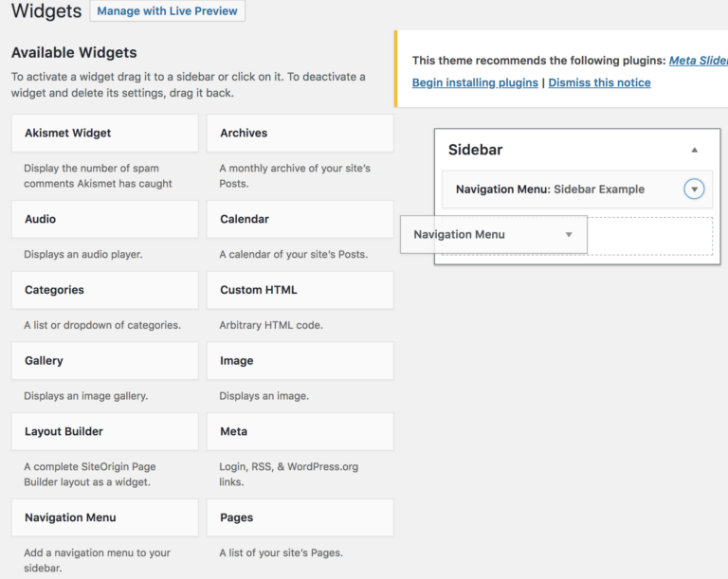
Task: Click the Gallery widget
Action: pos(104,361)
